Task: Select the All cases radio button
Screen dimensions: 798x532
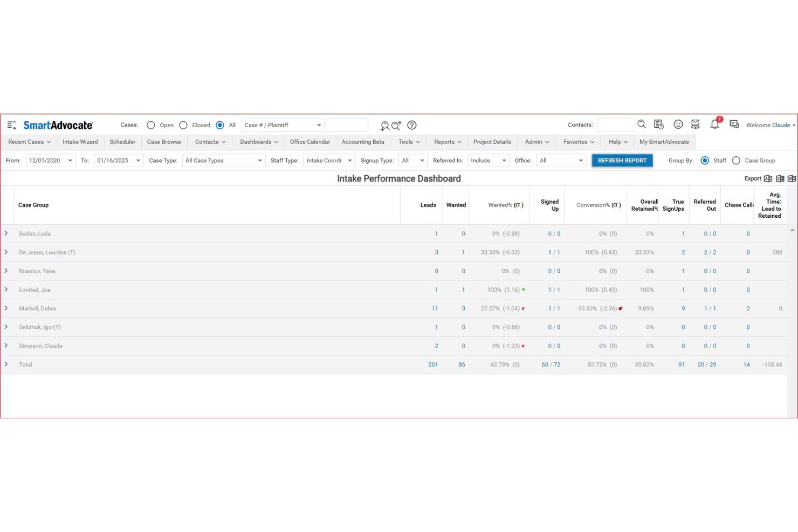Action: click(x=220, y=125)
